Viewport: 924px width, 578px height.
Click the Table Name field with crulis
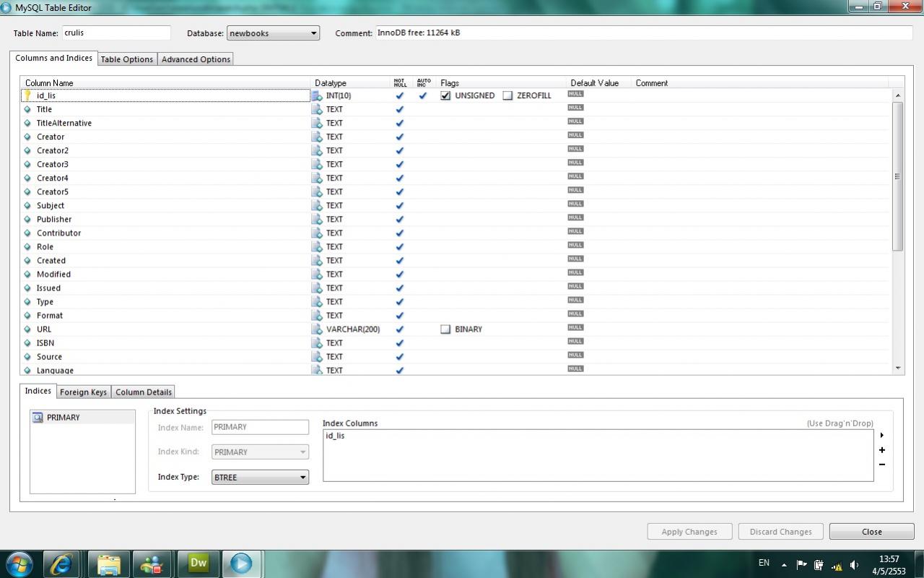click(x=116, y=33)
